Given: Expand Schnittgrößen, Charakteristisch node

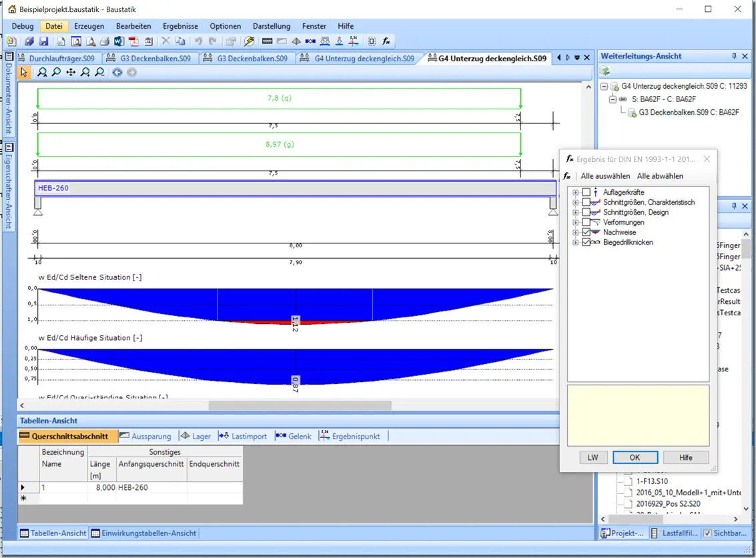Looking at the screenshot, I should [x=575, y=203].
